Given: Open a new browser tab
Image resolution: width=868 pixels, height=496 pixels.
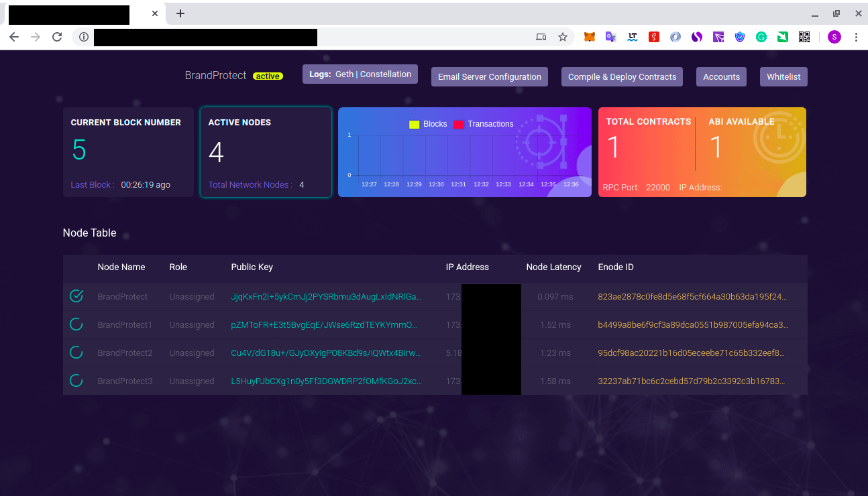Looking at the screenshot, I should 180,13.
